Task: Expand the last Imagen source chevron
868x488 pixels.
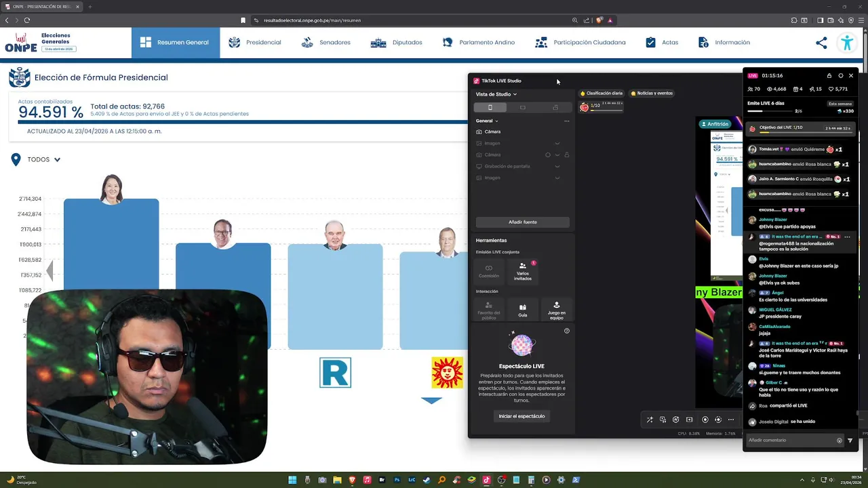Action: pyautogui.click(x=557, y=178)
